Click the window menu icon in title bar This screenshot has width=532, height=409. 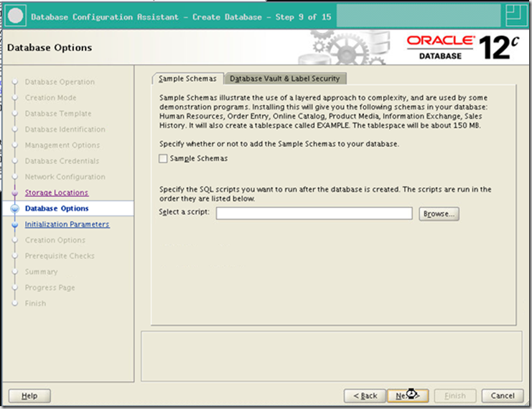[15, 16]
